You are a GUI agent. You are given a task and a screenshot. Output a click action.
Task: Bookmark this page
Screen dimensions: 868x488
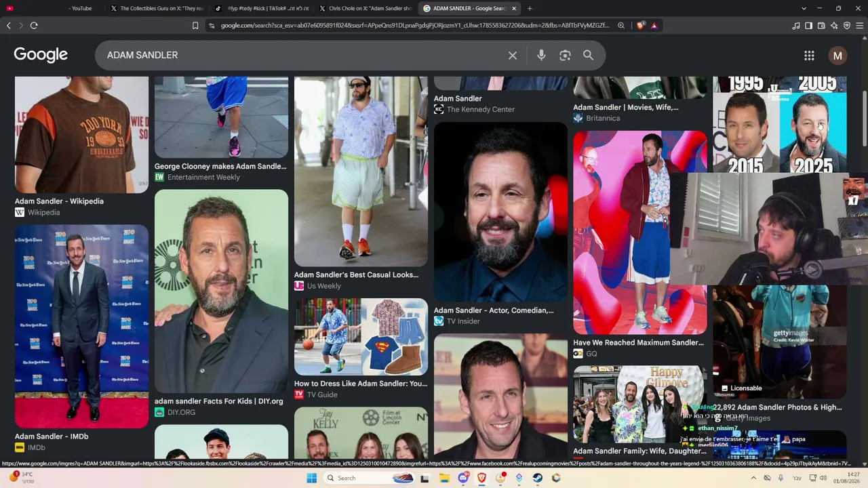pos(195,26)
